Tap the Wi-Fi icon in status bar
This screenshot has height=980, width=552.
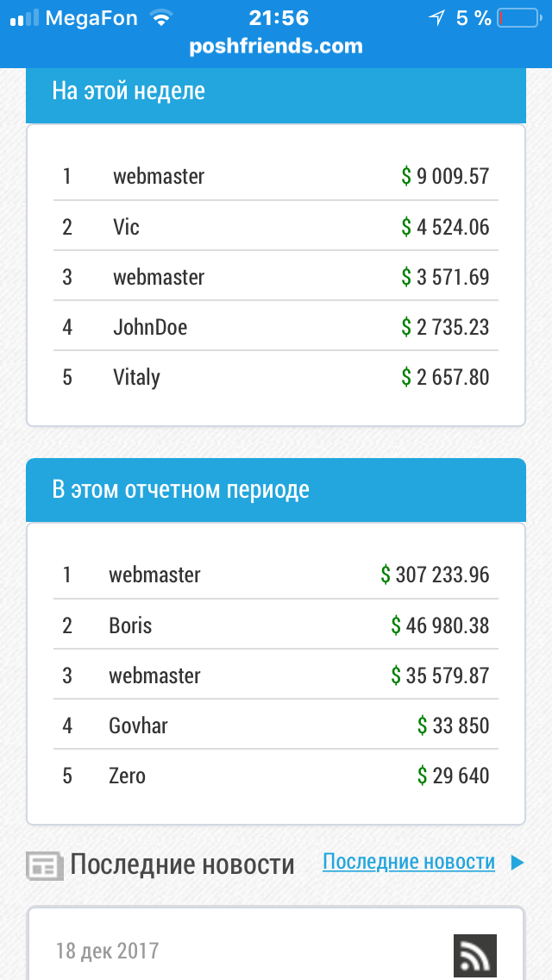tap(161, 18)
